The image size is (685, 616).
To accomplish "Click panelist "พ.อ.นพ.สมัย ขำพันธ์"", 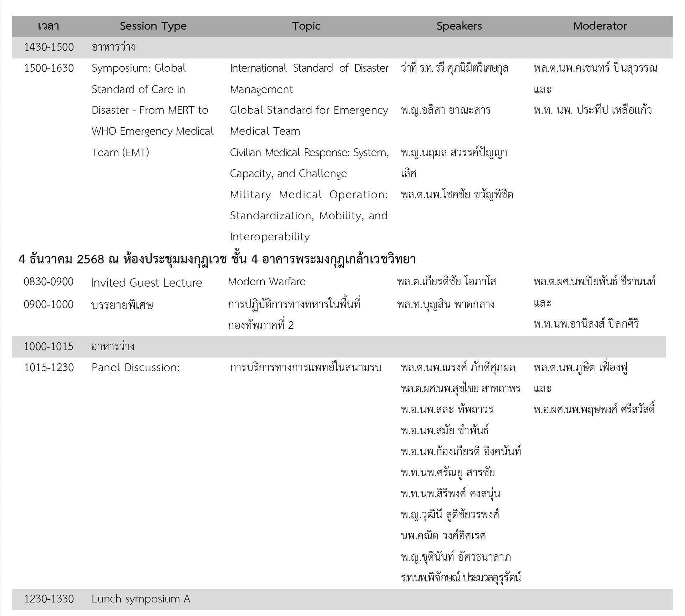I will pos(445,431).
